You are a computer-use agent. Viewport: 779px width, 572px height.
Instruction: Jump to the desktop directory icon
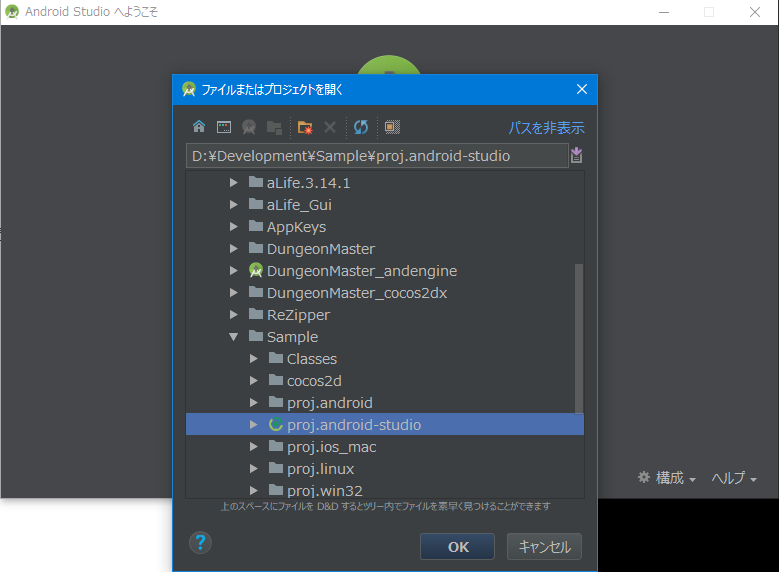point(224,127)
